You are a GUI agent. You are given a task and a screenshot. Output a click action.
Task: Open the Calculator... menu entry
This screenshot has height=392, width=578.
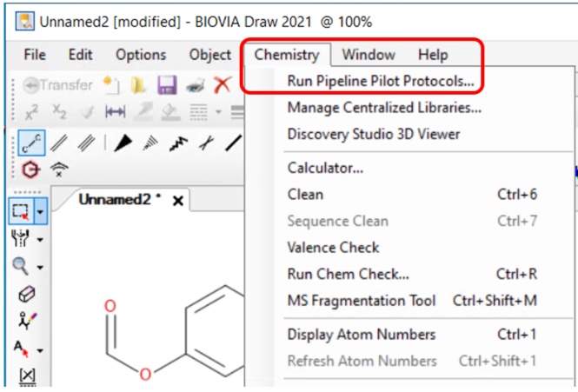pyautogui.click(x=325, y=168)
